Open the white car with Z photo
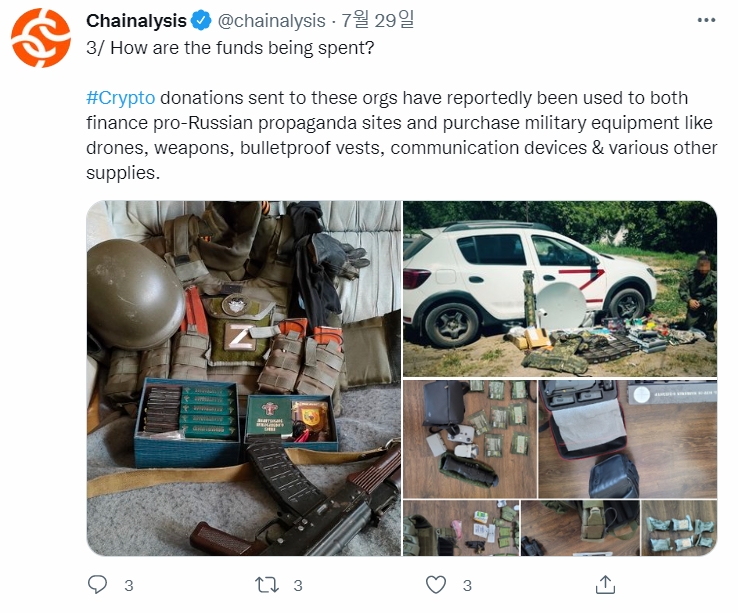 pos(560,289)
